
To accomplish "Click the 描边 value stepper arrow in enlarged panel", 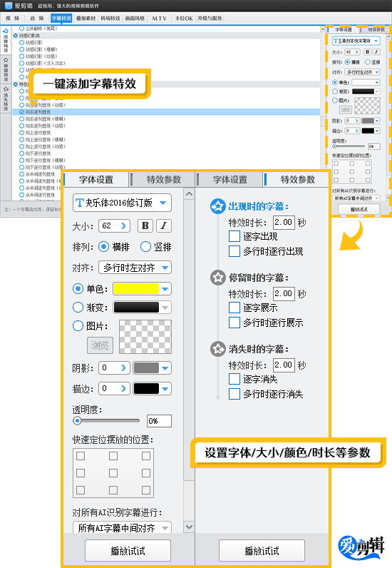I will point(123,389).
